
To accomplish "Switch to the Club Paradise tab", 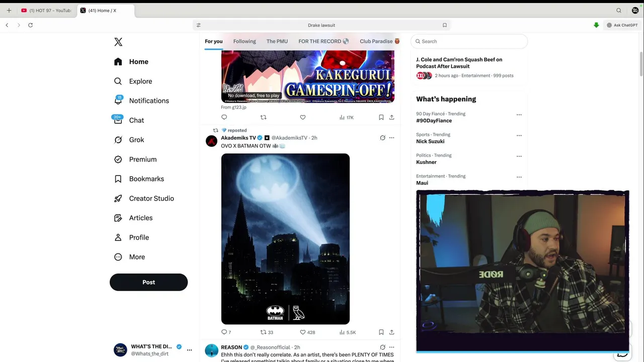I will coord(379,41).
